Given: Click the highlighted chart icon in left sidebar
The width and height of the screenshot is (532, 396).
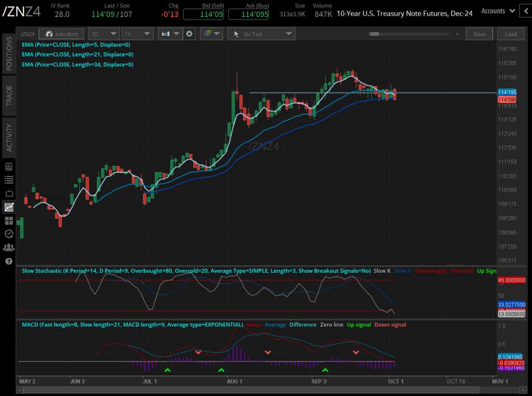Looking at the screenshot, I should (x=8, y=207).
